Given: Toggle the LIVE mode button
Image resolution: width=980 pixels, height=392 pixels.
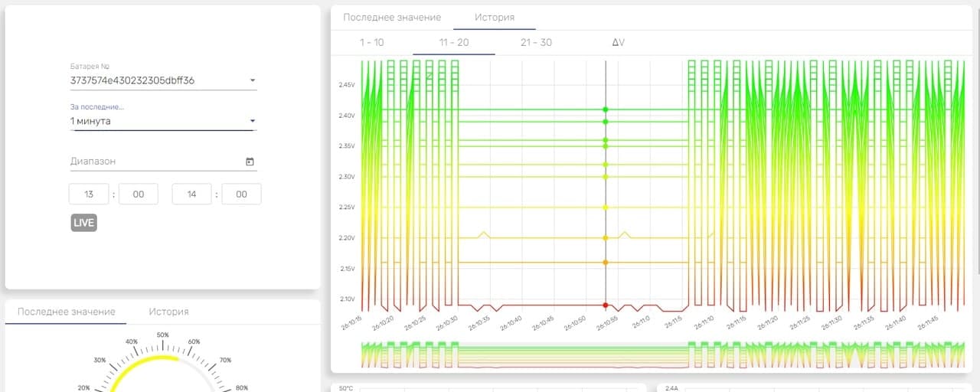Looking at the screenshot, I should pyautogui.click(x=83, y=223).
